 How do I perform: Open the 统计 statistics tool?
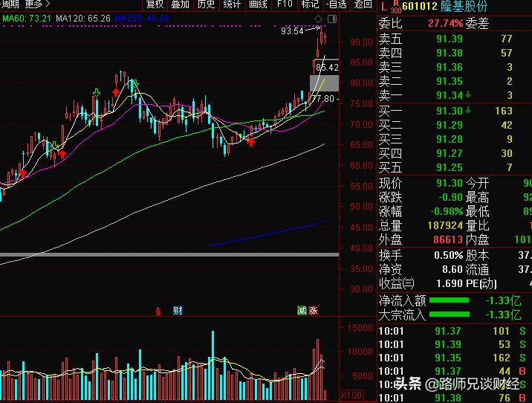pos(232,4)
